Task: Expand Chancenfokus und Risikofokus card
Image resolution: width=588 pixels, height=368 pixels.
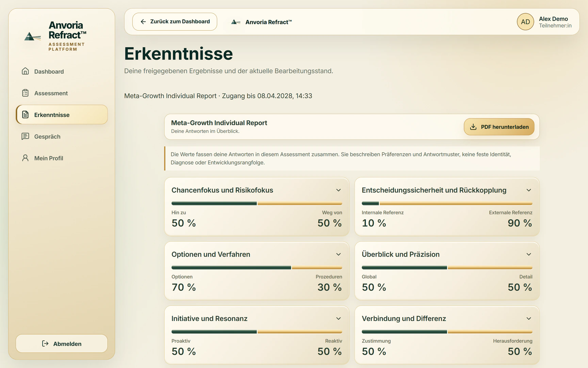Action: [x=339, y=190]
